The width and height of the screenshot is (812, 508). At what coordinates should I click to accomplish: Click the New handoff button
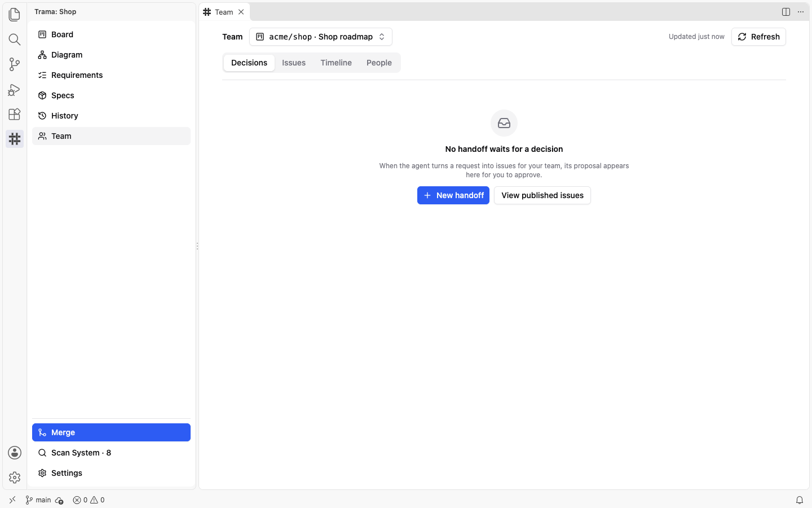[453, 195]
